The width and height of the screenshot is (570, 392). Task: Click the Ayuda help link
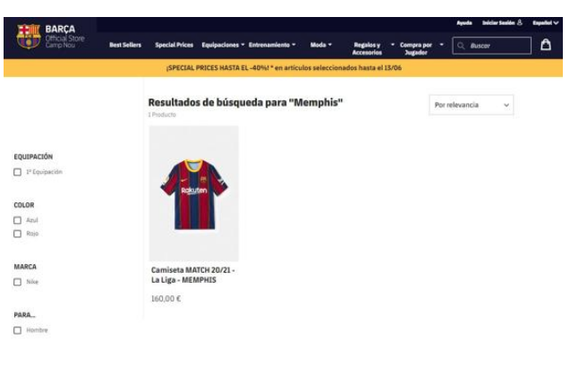(464, 22)
